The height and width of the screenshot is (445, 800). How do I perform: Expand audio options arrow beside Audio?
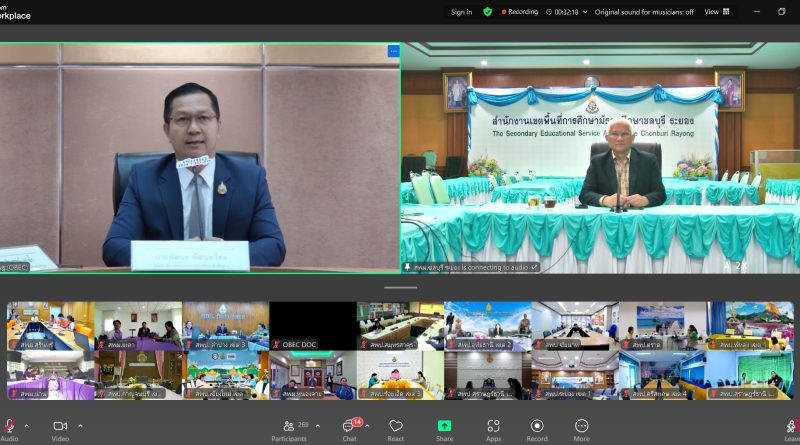point(27,426)
